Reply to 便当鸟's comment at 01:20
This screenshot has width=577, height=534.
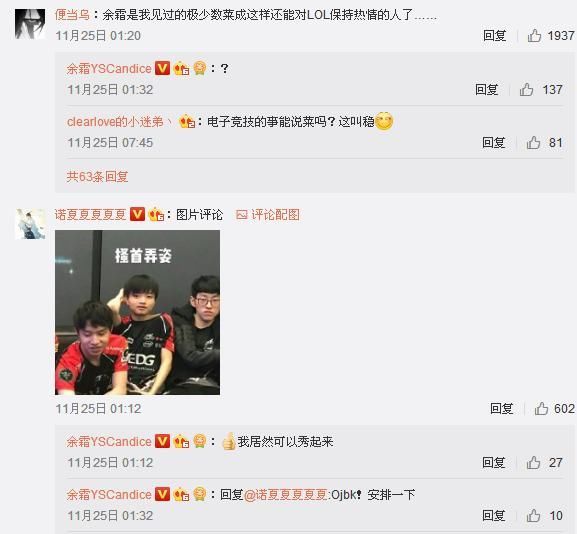(495, 36)
